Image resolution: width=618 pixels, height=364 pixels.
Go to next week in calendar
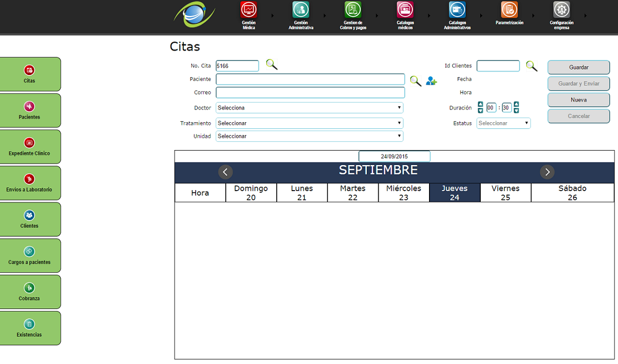pos(547,172)
